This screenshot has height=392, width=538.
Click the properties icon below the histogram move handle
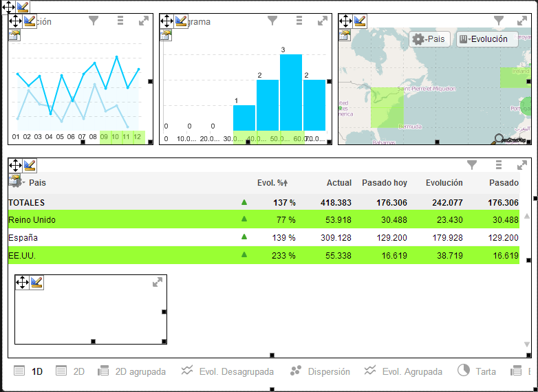(x=165, y=35)
